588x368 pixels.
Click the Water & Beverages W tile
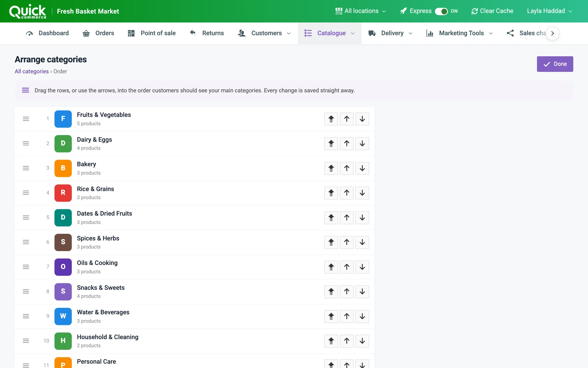coord(63,316)
